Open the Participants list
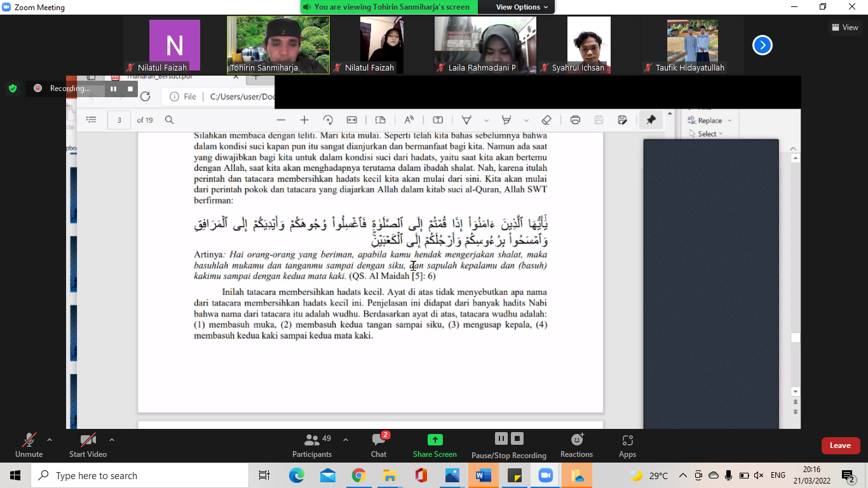 tap(312, 444)
